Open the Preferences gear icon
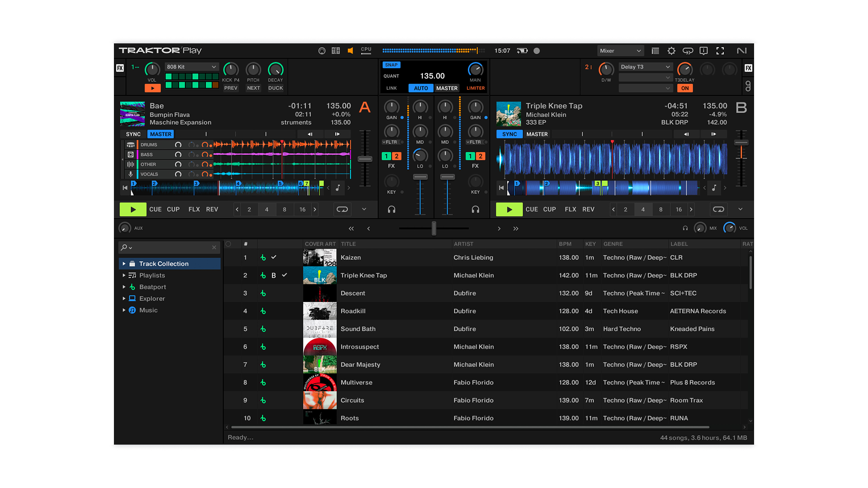The image size is (868, 488). [671, 51]
